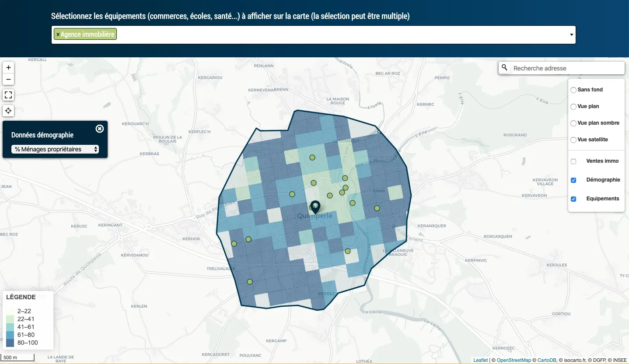Open the CartoDB attribution link
Image resolution: width=629 pixels, height=364 pixels.
546,360
